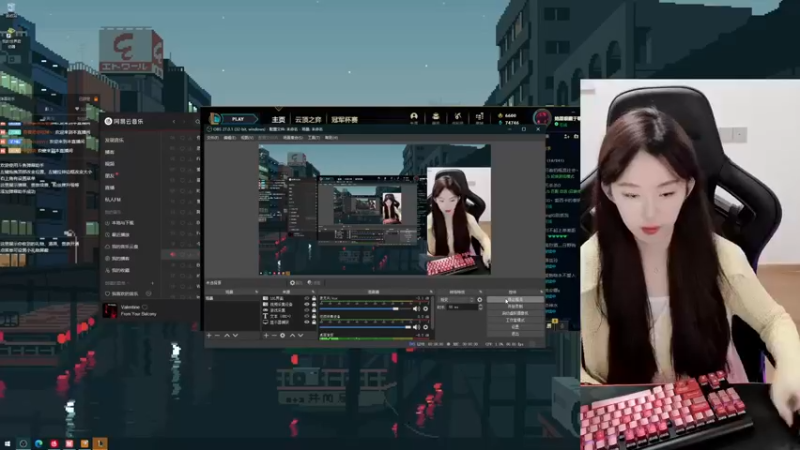Move the scene up in Scenes panel
This screenshot has width=800, height=450.
point(227,335)
